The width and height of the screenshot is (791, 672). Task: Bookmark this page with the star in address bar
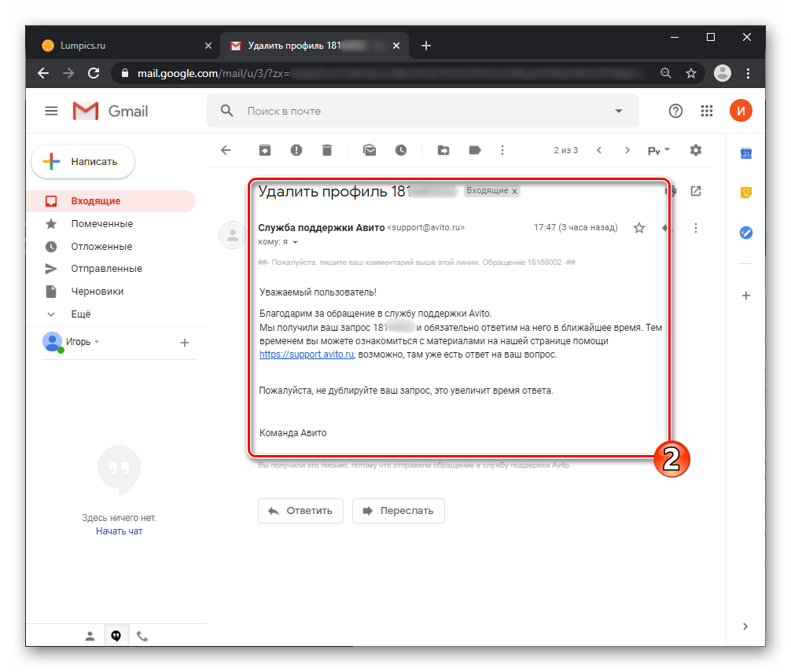(x=690, y=74)
